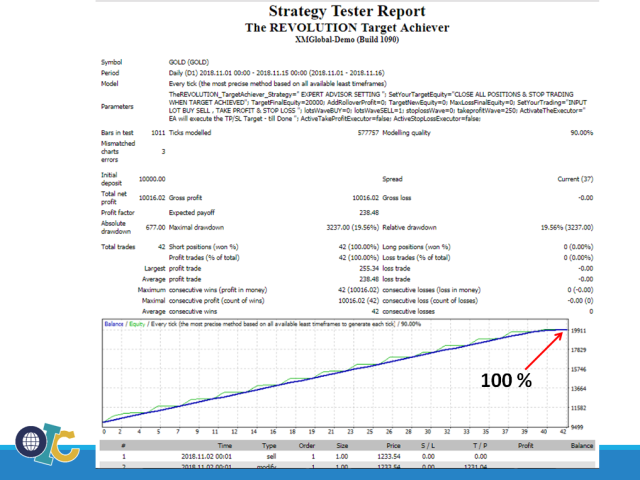Select the 1011 bars value
Viewport: 640px width, 480px height.
coord(158,133)
